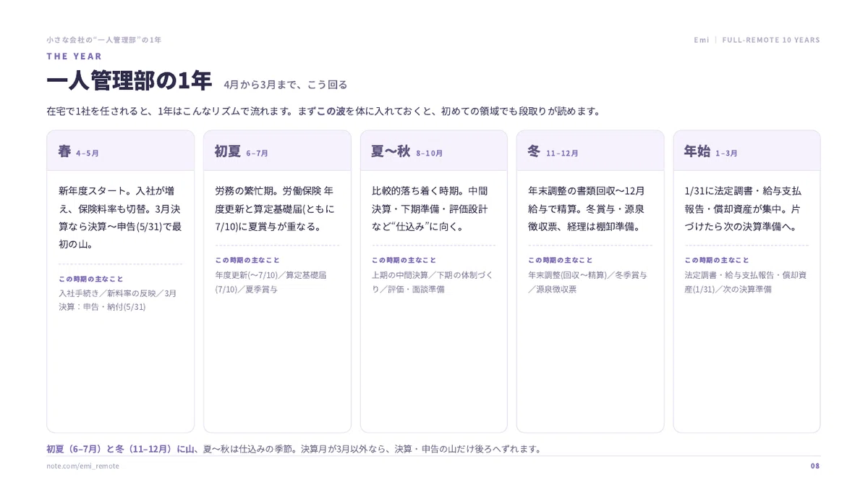Open the note.com/emi_remote footer link
Viewport: 868px width, 488px height.
pos(83,466)
